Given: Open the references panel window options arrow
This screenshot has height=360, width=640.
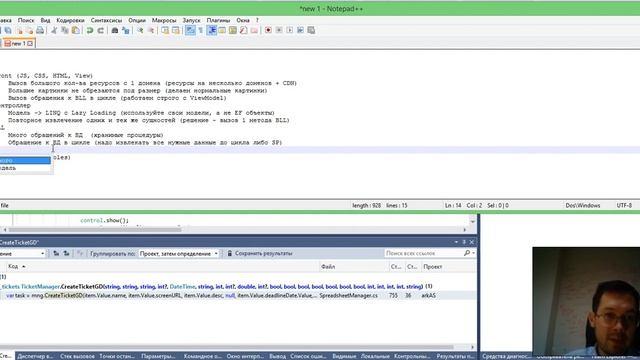Looking at the screenshot, I should pyautogui.click(x=456, y=242).
